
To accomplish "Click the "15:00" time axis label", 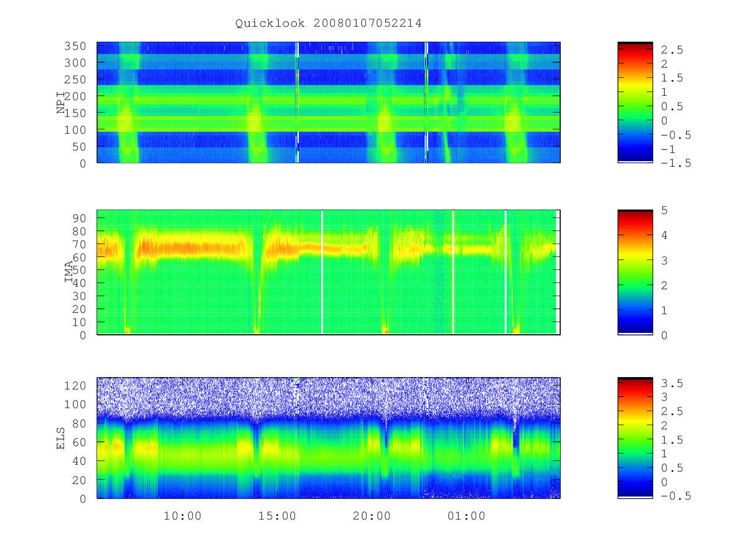I will (277, 516).
